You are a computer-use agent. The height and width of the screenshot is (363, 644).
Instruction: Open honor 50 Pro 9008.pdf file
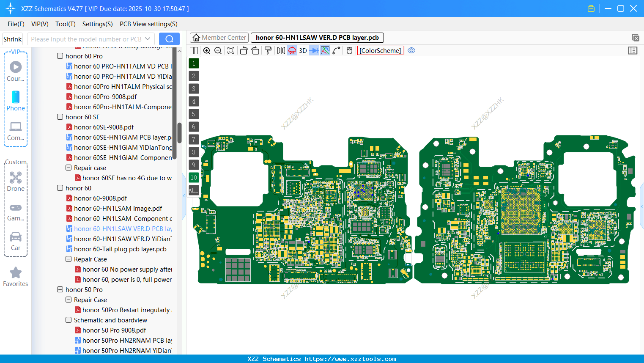pyautogui.click(x=114, y=330)
